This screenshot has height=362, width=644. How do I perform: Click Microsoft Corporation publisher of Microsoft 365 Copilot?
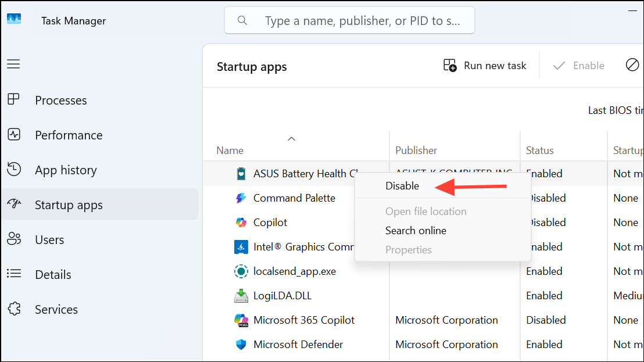(446, 320)
